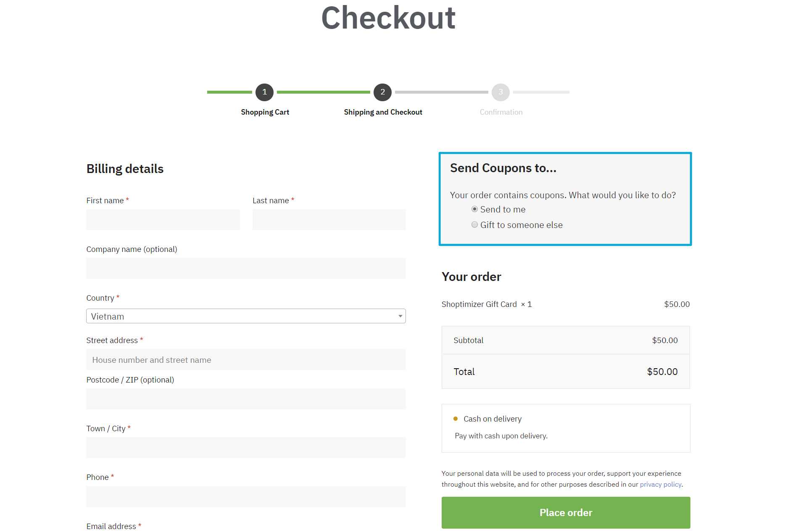Focus the First name field

(163, 220)
